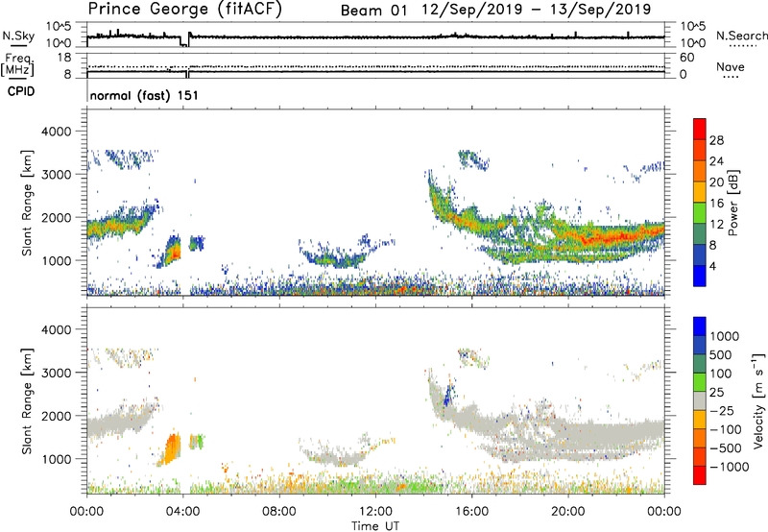The width and height of the screenshot is (768, 532).
Task: Click the '28' tick on the power color bar
Action: (x=716, y=140)
